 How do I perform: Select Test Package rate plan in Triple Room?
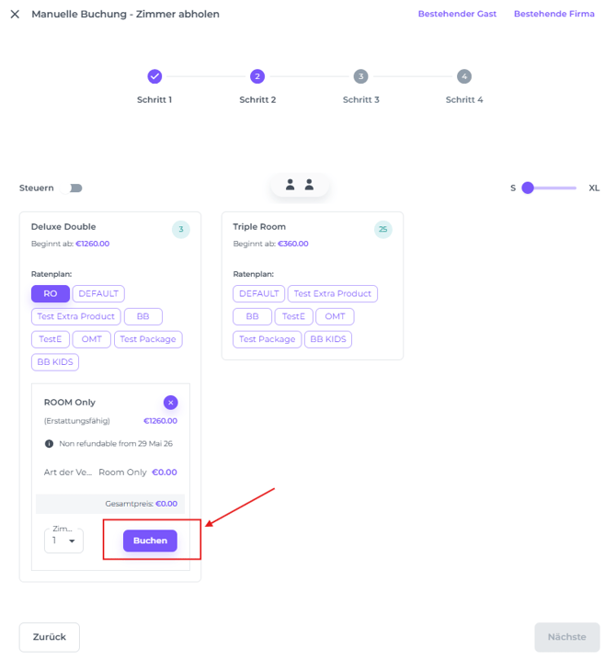[x=268, y=339]
